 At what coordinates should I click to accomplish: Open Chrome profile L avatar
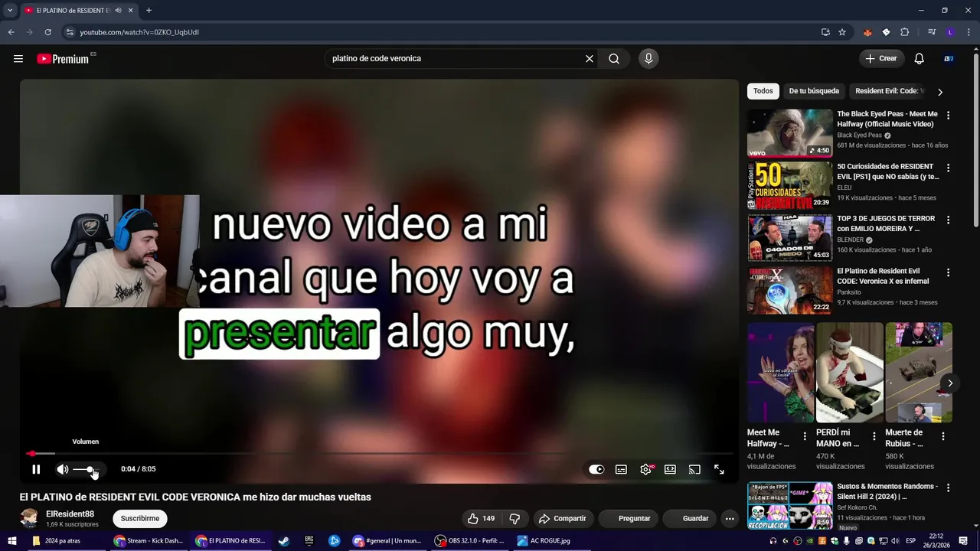pos(950,32)
